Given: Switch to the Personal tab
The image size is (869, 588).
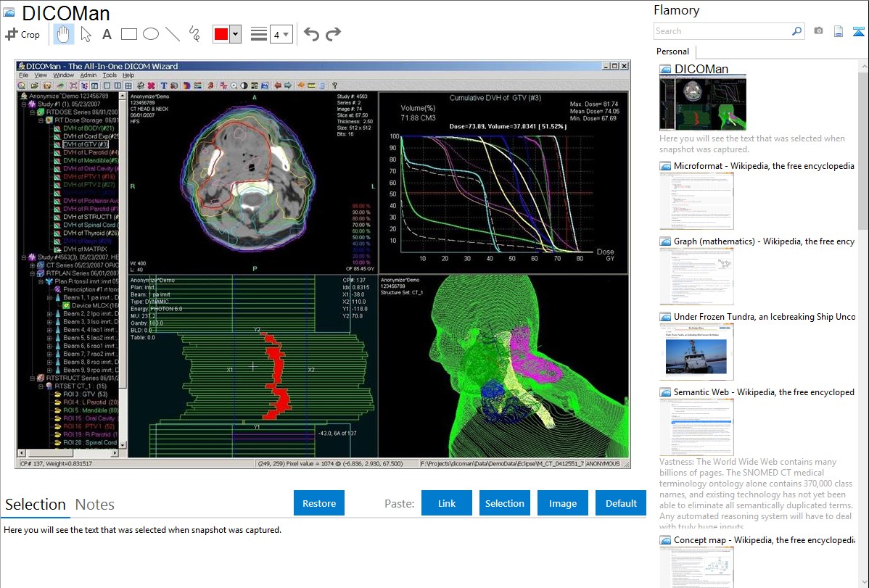Looking at the screenshot, I should (673, 51).
